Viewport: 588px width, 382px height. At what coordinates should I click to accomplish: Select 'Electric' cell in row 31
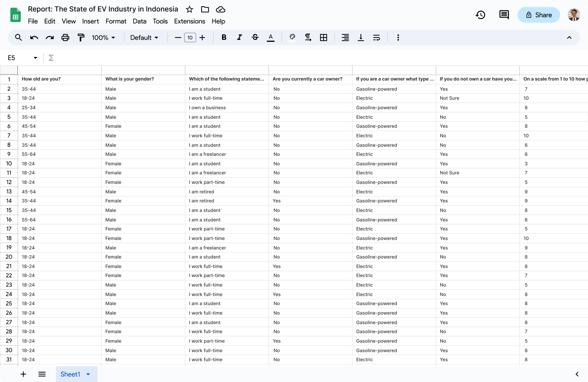pyautogui.click(x=394, y=360)
